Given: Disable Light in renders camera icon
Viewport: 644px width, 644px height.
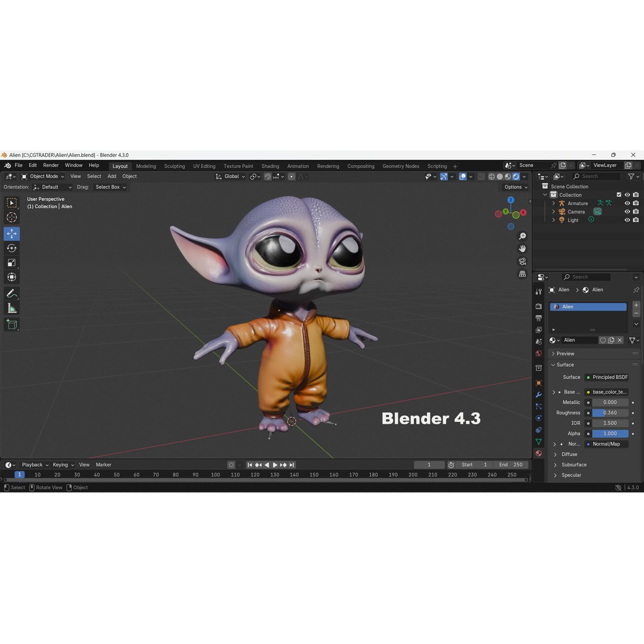Looking at the screenshot, I should click(636, 220).
